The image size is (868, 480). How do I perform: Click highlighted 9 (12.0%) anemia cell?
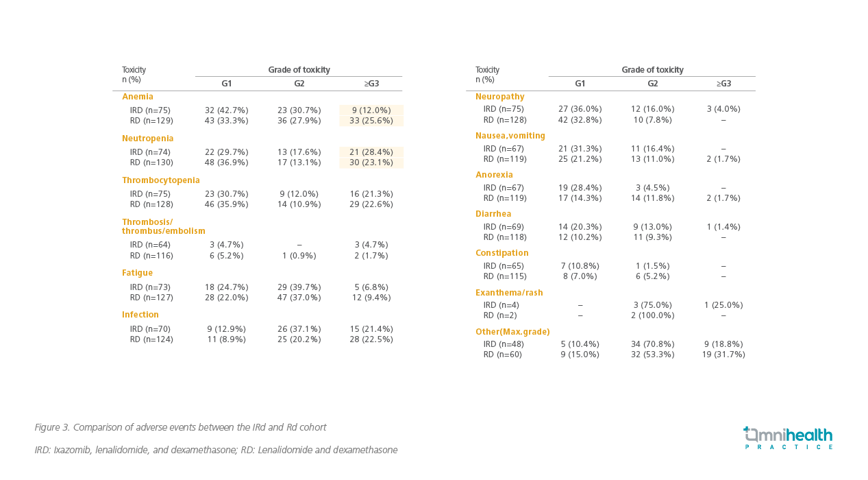[371, 110]
